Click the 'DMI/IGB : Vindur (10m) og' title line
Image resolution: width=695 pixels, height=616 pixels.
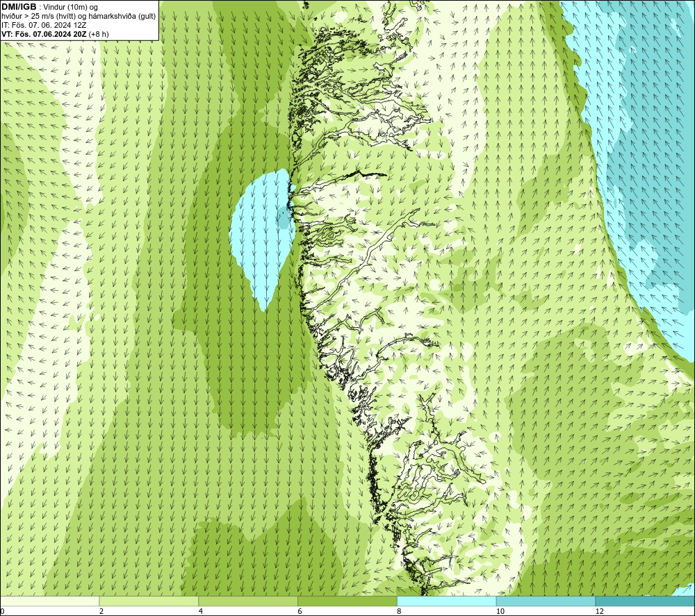tap(49, 7)
